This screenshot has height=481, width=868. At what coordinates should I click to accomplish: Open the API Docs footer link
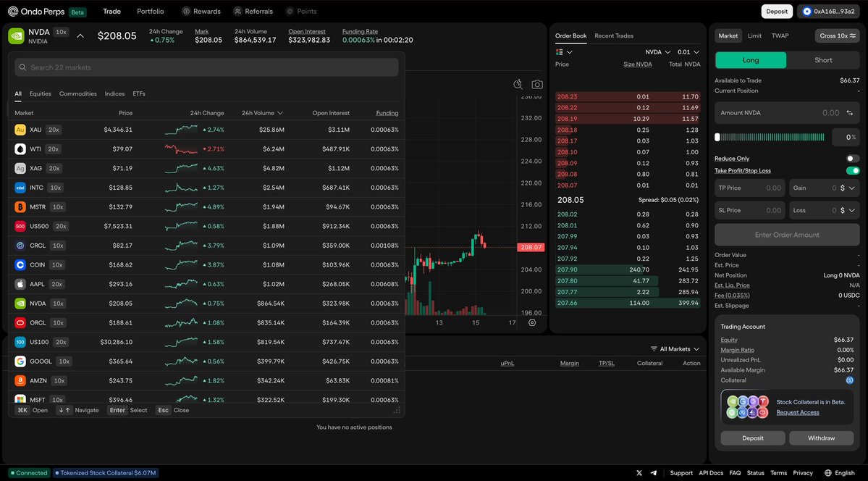711,473
